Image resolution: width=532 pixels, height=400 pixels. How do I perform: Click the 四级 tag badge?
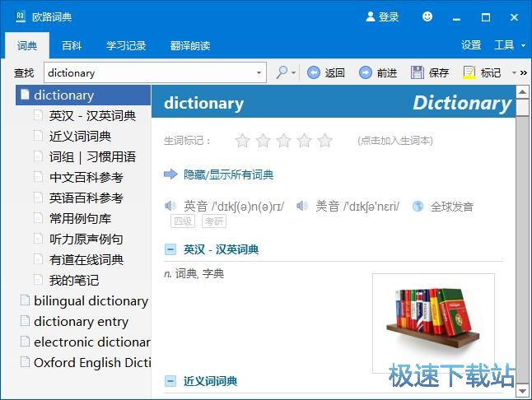(183, 221)
